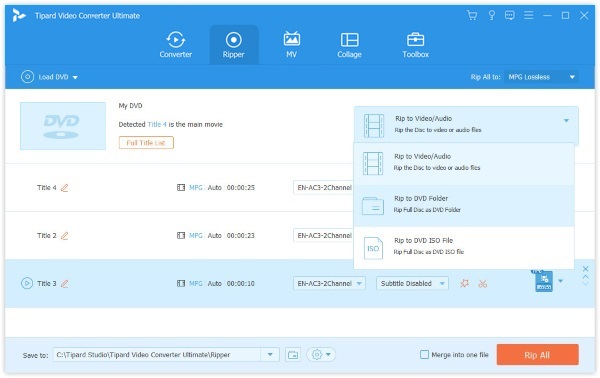Click the Title 4 film format icon
Screen dimensions: 600x378
[181, 187]
